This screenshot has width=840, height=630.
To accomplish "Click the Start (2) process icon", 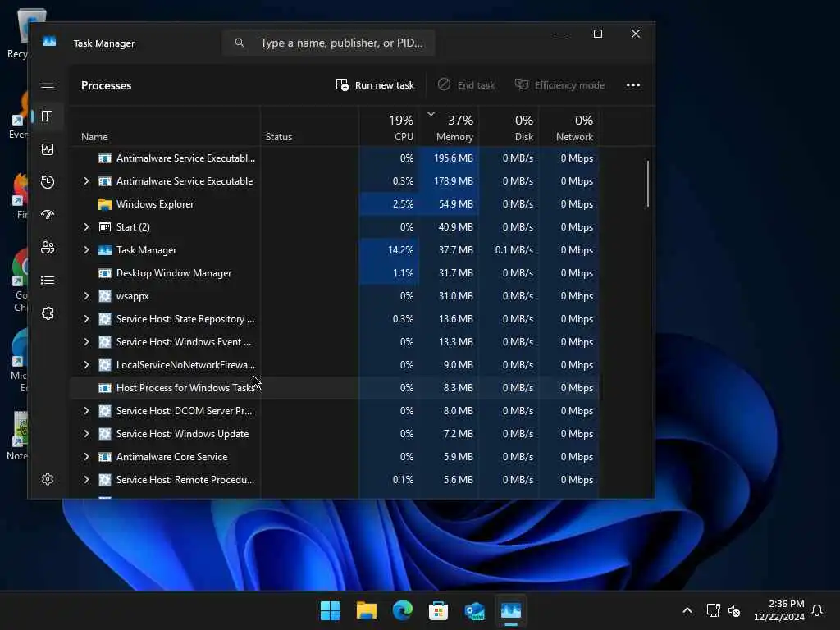I will [105, 227].
